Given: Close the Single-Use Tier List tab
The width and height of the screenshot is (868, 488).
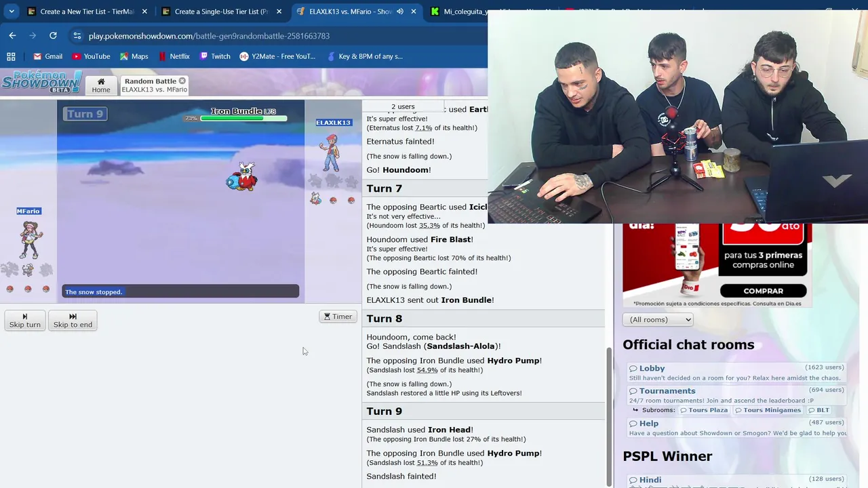Looking at the screenshot, I should pos(279,12).
